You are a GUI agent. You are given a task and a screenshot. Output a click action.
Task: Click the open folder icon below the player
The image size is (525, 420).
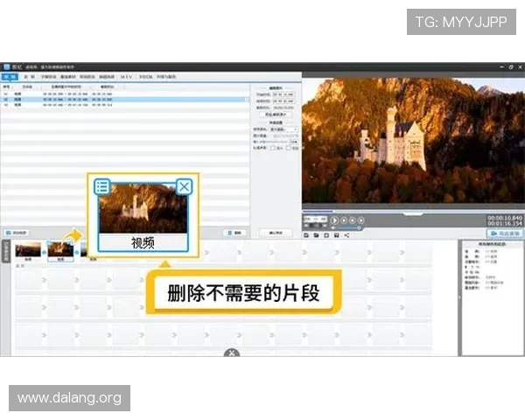pos(315,234)
